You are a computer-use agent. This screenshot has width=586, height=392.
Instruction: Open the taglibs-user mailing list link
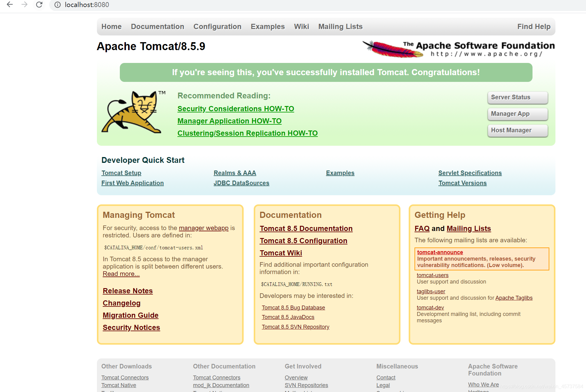point(431,291)
